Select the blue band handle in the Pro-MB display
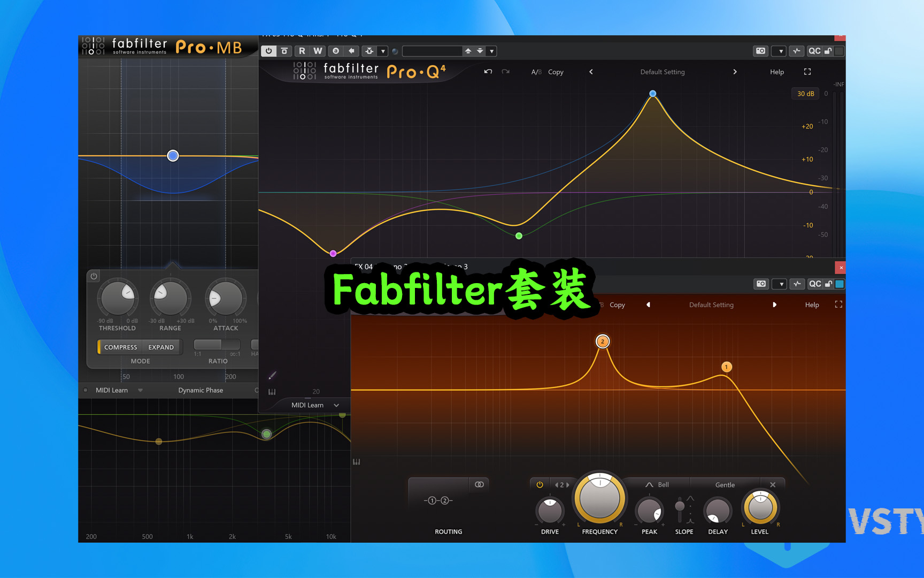This screenshot has height=578, width=924. tap(173, 156)
